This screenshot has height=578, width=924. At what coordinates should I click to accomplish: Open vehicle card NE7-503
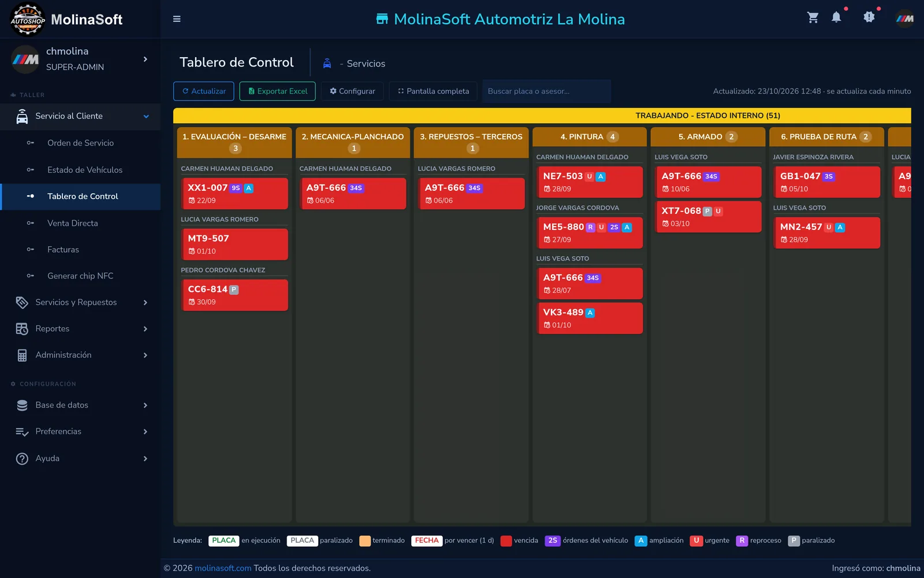click(590, 182)
